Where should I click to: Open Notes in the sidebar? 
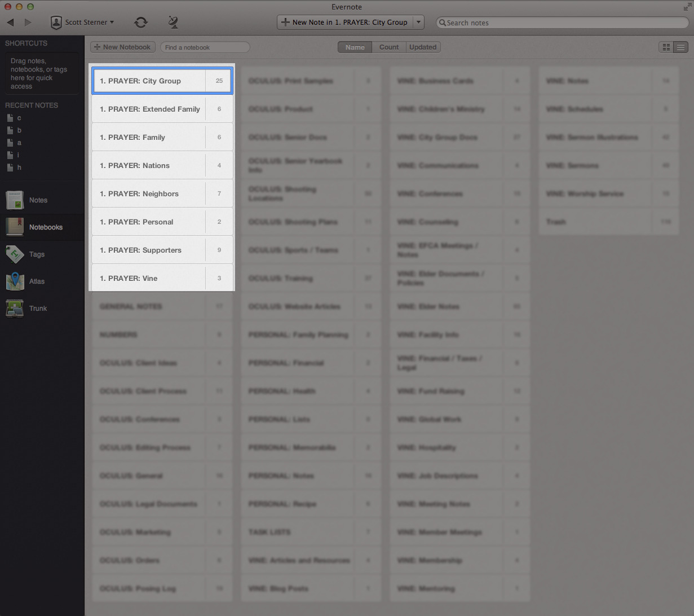pos(42,200)
